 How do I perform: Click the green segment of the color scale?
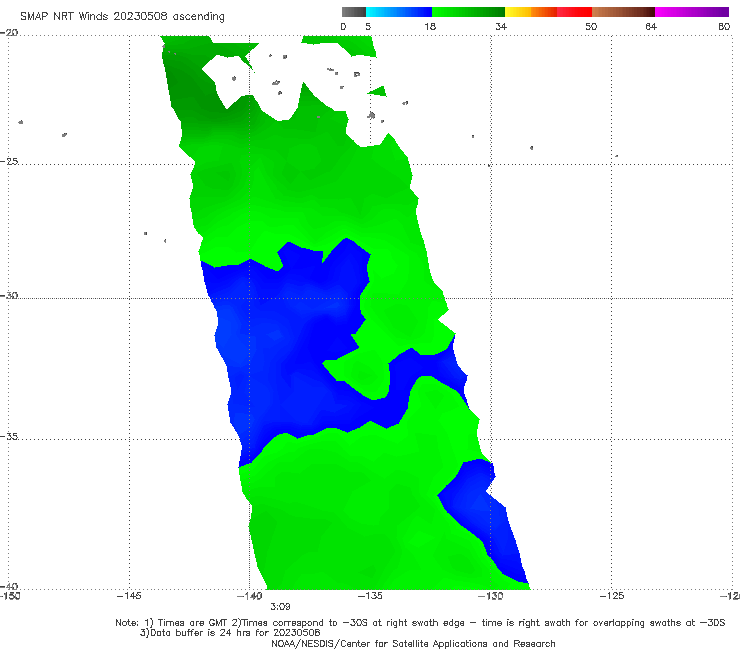tap(468, 12)
